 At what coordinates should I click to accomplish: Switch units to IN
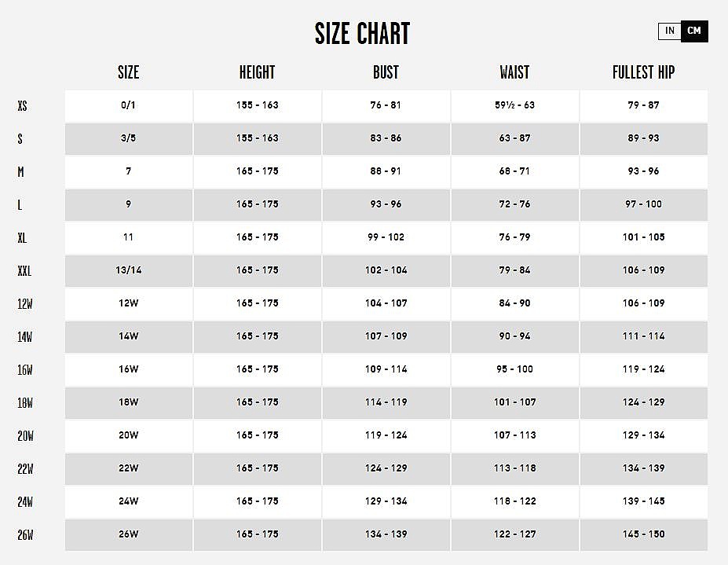point(670,31)
